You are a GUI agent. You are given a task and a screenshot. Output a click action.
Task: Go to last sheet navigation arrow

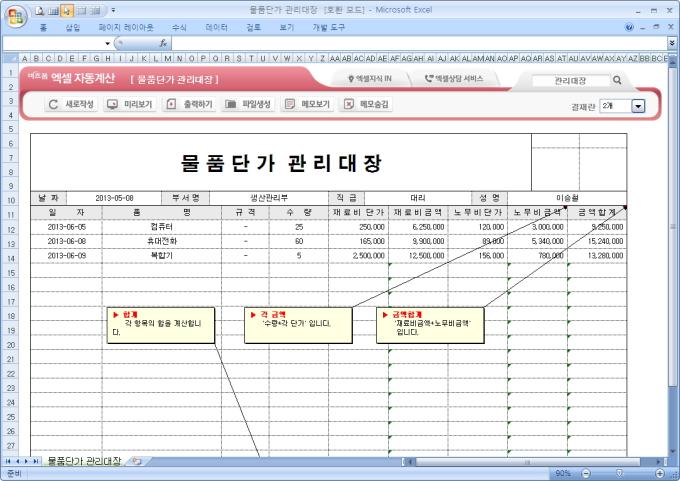coord(36,461)
